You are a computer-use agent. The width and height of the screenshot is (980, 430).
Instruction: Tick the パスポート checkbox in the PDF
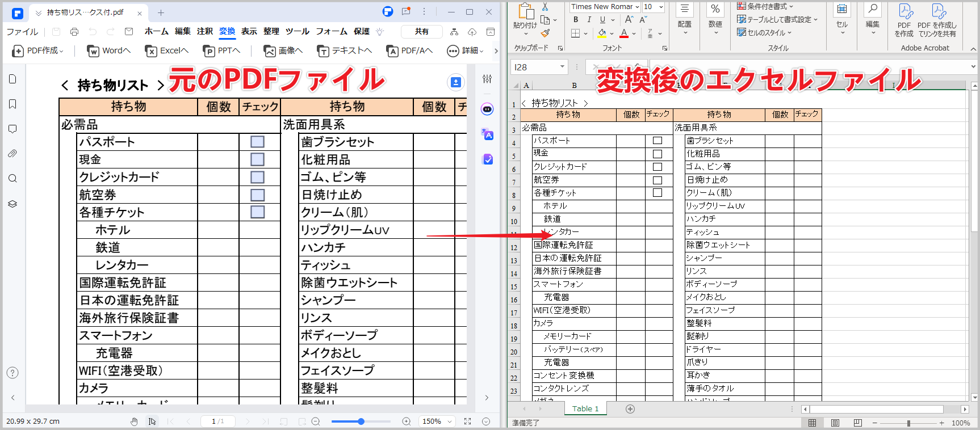pos(257,142)
